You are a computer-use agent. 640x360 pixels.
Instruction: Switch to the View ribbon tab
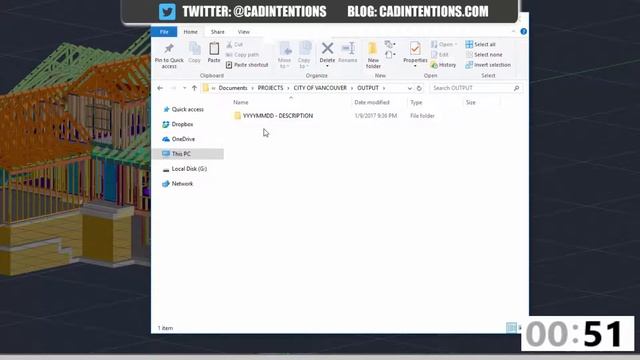tap(244, 32)
